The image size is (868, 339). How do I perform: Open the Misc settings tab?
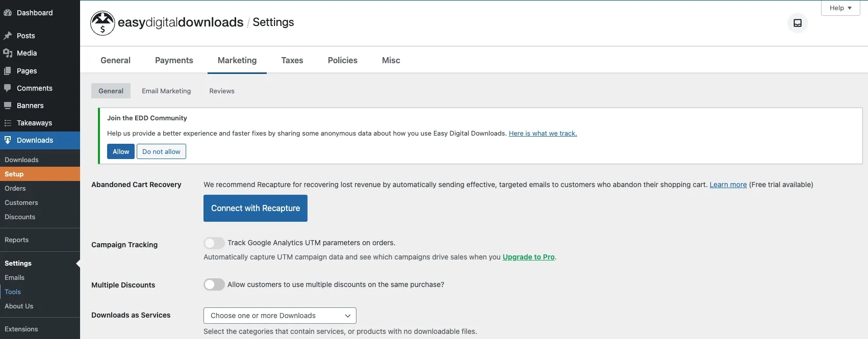click(x=391, y=60)
